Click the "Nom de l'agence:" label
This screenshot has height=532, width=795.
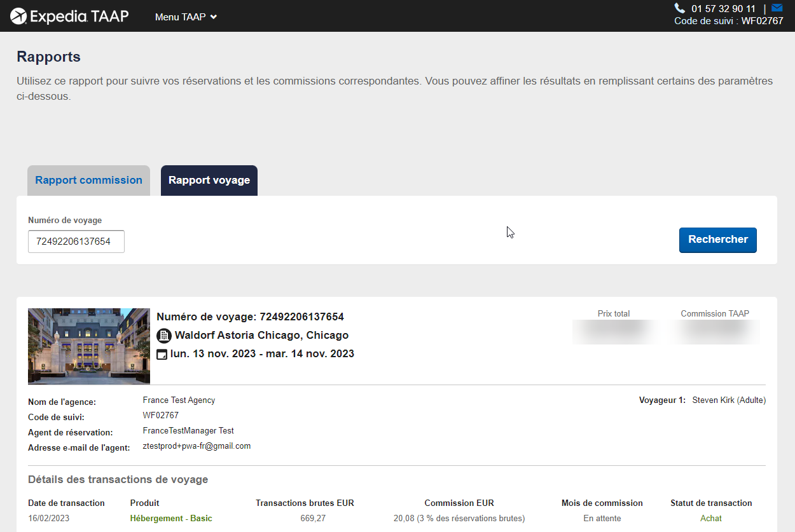[62, 402]
